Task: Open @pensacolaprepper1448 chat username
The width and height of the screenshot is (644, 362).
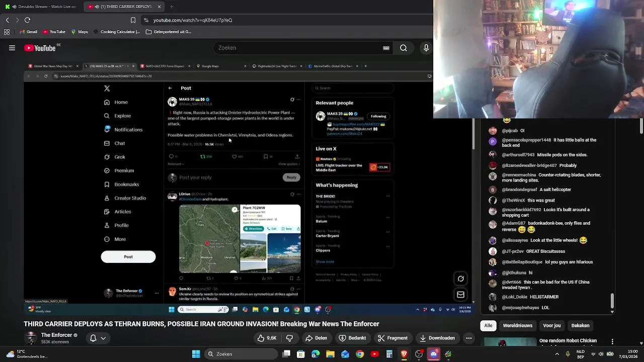Action: pyautogui.click(x=527, y=140)
